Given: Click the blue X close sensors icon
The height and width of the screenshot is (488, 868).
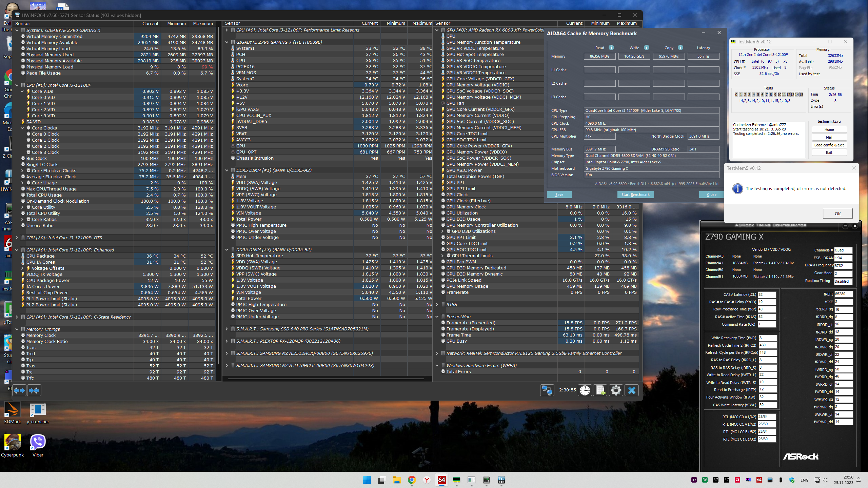Looking at the screenshot, I should click(x=631, y=390).
